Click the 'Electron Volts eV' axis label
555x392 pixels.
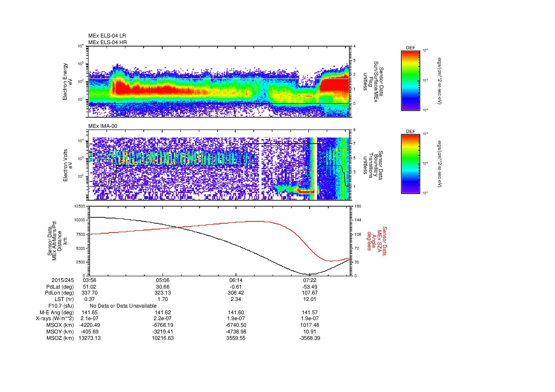[67, 166]
